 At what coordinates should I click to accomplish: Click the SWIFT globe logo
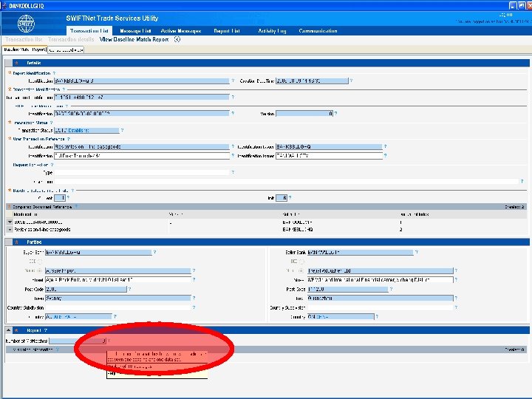26,24
